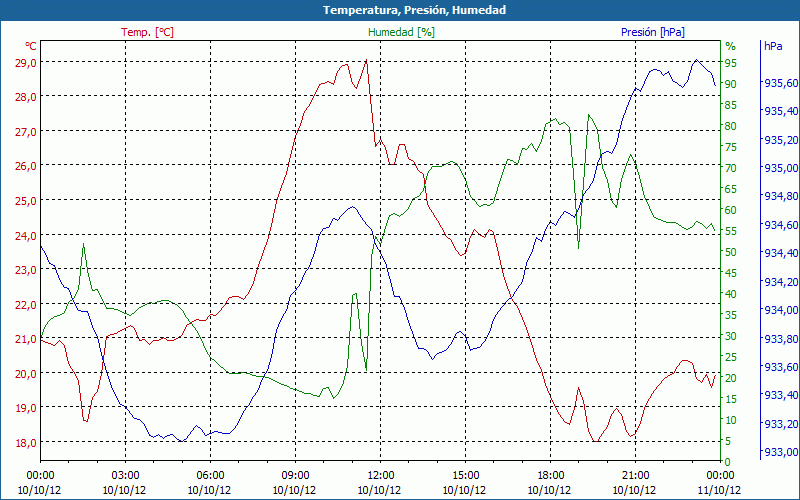Image resolution: width=800 pixels, height=500 pixels.
Task: Click humidity axis value '80'
Action: coord(731,126)
